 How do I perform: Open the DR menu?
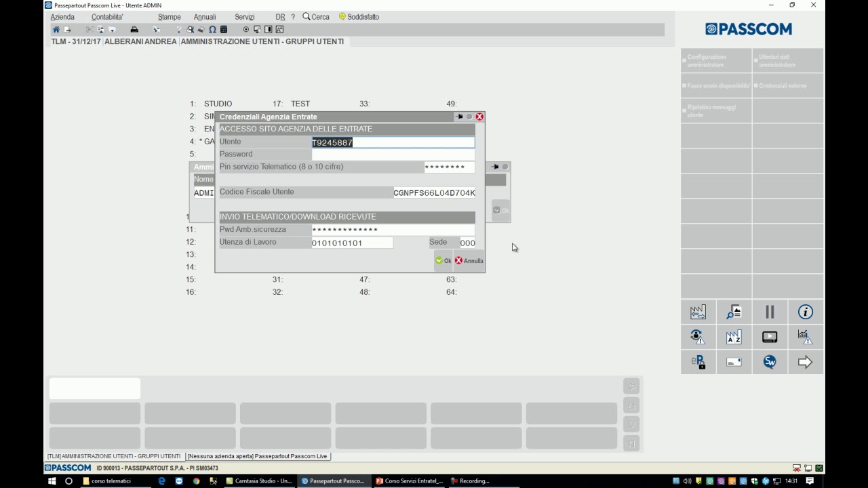[280, 17]
